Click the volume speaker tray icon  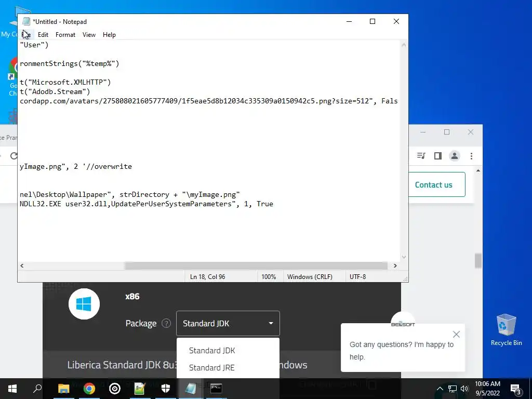(x=464, y=389)
